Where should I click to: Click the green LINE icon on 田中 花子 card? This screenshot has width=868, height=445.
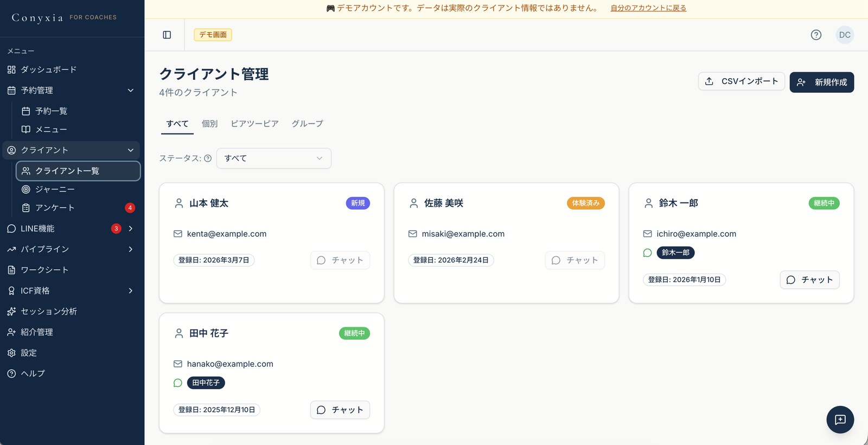[x=177, y=383]
